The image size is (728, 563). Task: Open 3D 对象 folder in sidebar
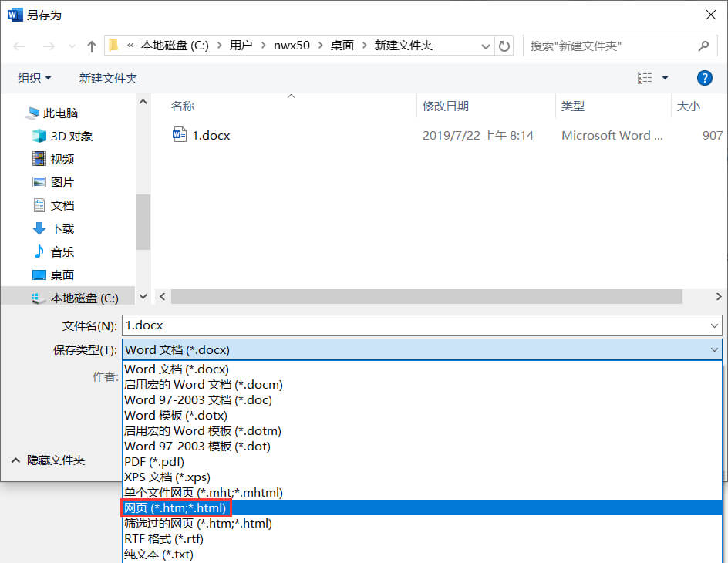tap(71, 136)
